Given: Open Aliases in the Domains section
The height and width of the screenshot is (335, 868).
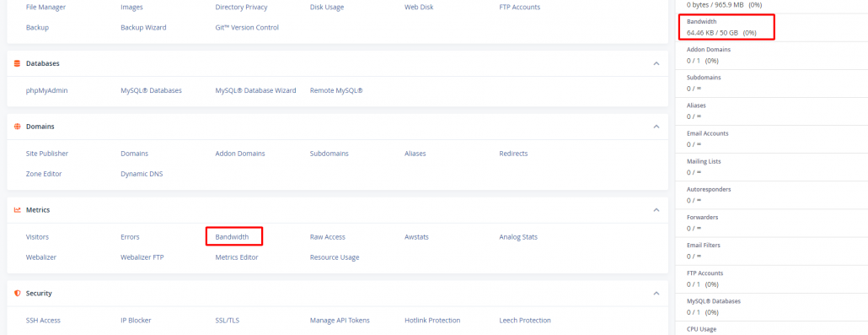Looking at the screenshot, I should [x=415, y=154].
